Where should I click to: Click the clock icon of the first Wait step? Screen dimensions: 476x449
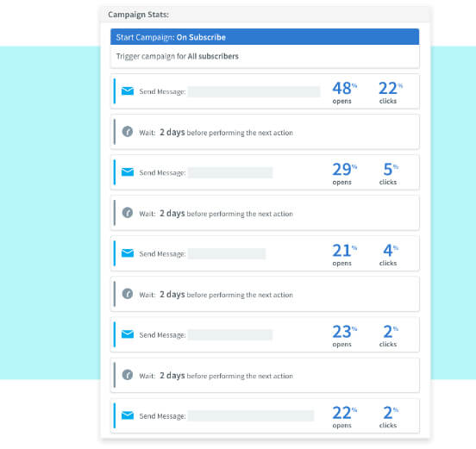[x=128, y=132]
